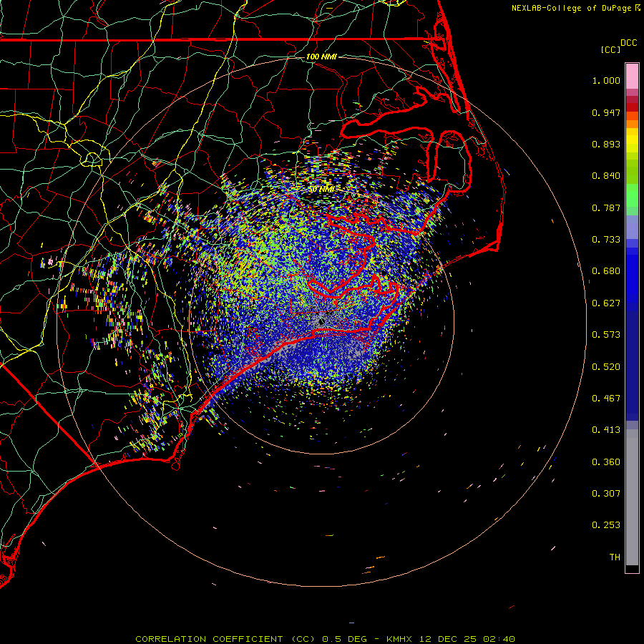Click the '50 NMI' range ring label
644x644 pixels.
coord(321,190)
